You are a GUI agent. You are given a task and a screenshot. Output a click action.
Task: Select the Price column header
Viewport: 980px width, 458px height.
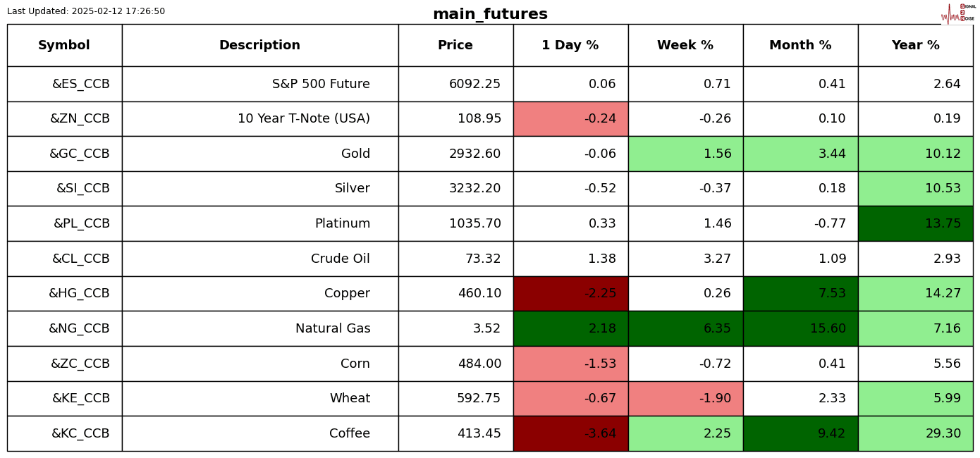pos(455,45)
